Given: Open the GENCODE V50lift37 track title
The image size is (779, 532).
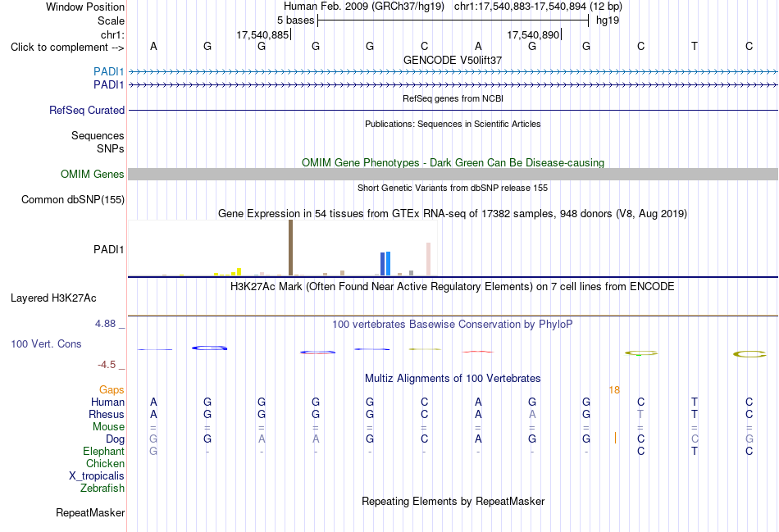Looking at the screenshot, I should click(x=453, y=60).
